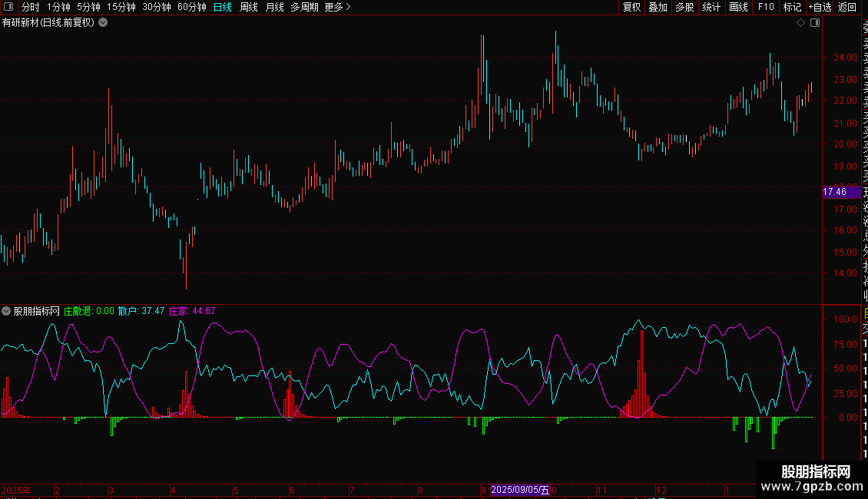Open F10 company information

[766, 7]
